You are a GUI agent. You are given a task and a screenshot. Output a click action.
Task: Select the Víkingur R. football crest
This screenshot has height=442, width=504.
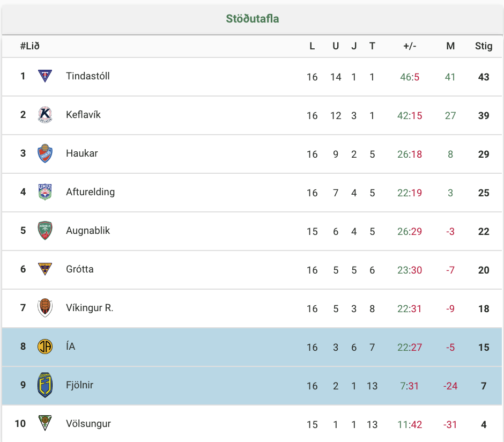pyautogui.click(x=45, y=308)
